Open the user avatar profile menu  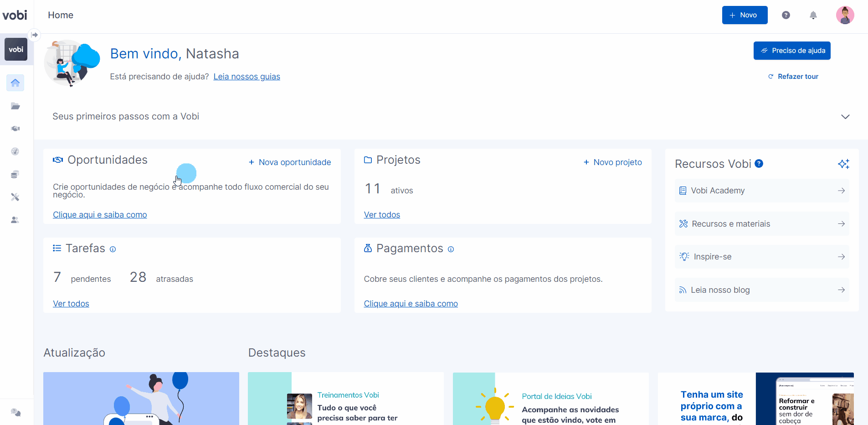(845, 15)
